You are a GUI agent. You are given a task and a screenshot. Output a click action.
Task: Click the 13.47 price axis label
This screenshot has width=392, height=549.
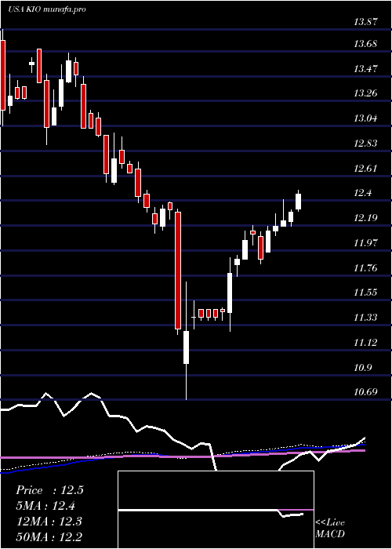pyautogui.click(x=365, y=69)
